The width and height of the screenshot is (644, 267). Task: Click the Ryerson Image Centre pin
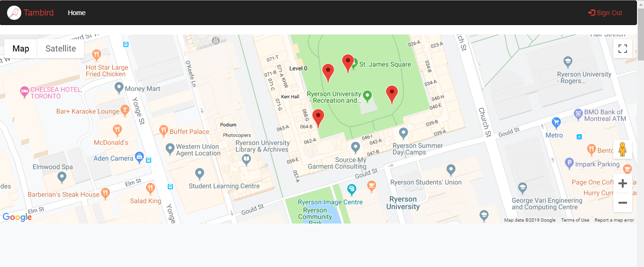coord(352,190)
